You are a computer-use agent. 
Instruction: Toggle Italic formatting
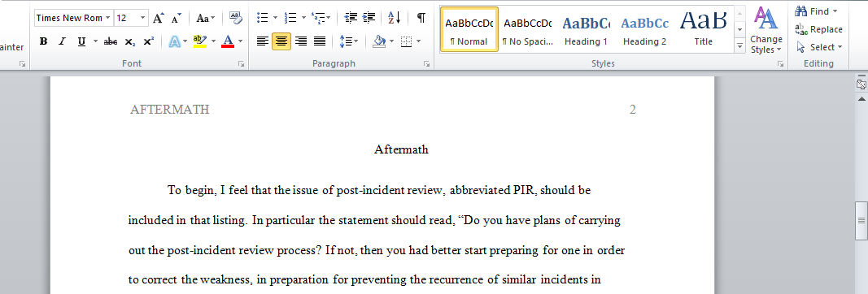pyautogui.click(x=62, y=41)
